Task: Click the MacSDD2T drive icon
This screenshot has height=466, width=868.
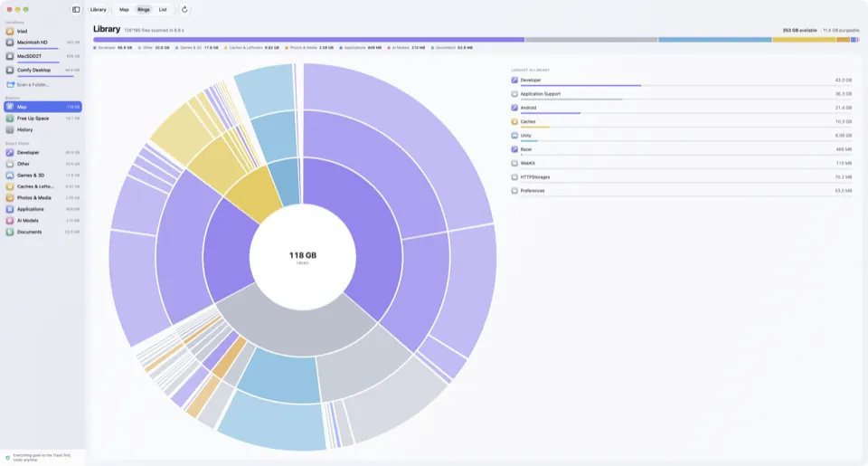Action: (x=9, y=56)
